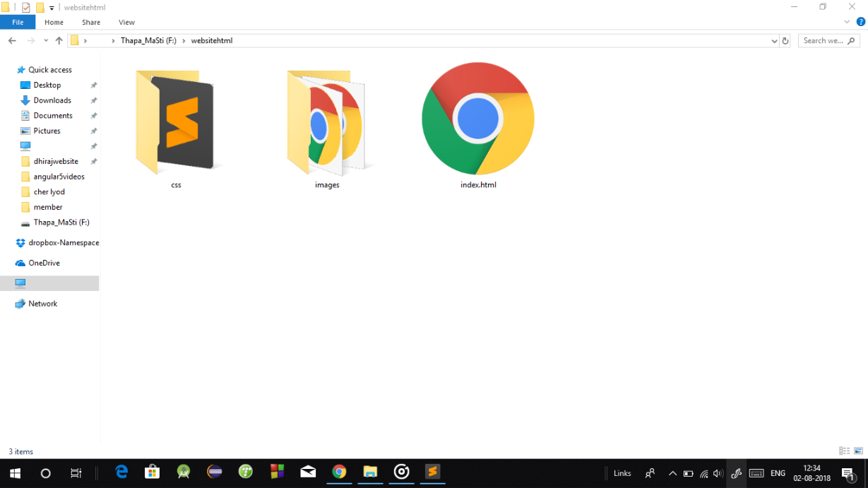Open Downloads in Quick access
Screen dimensions: 868x488
pyautogui.click(x=52, y=100)
